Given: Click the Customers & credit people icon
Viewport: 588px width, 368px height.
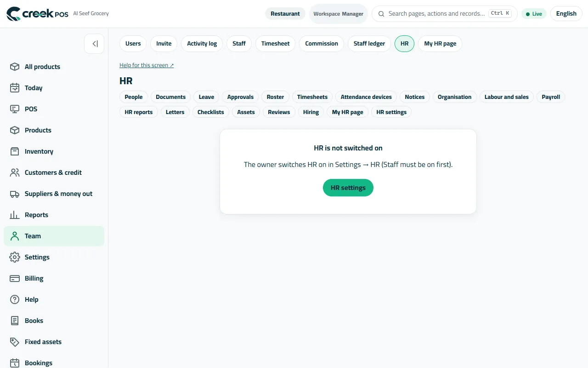Looking at the screenshot, I should tap(15, 172).
